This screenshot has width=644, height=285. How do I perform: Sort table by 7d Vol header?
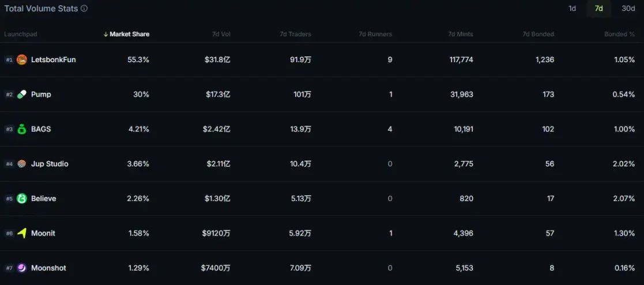click(221, 35)
